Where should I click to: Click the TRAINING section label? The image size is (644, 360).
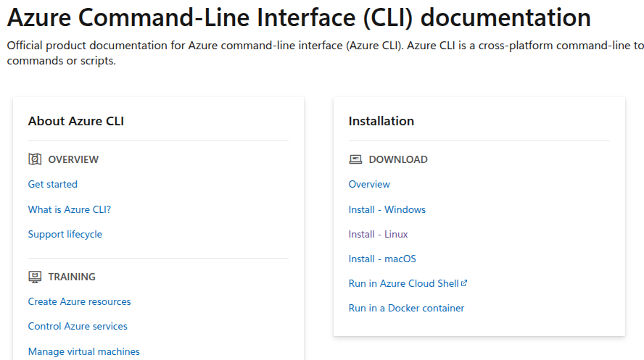[x=72, y=277]
